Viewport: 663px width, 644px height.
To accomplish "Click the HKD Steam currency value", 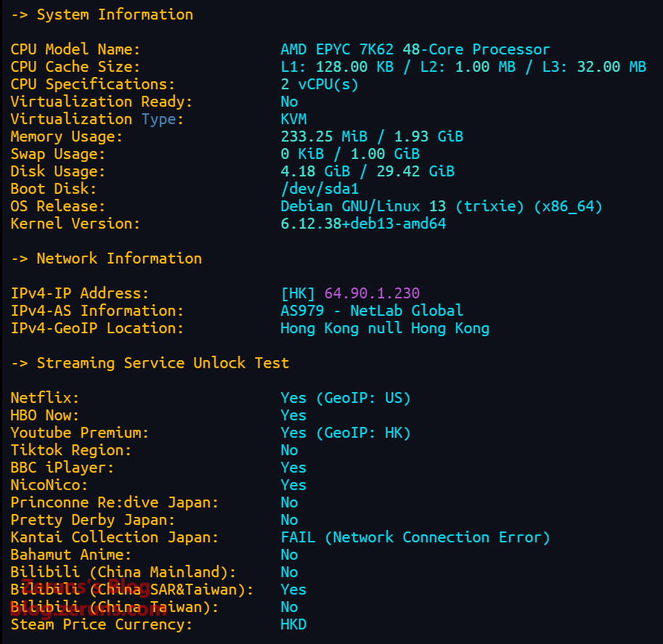I will (293, 624).
